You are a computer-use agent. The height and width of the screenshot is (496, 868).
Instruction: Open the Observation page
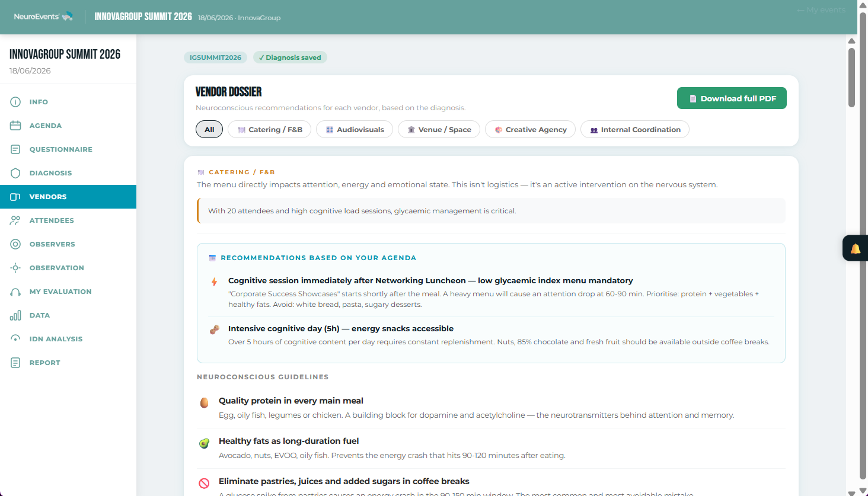tap(68, 268)
